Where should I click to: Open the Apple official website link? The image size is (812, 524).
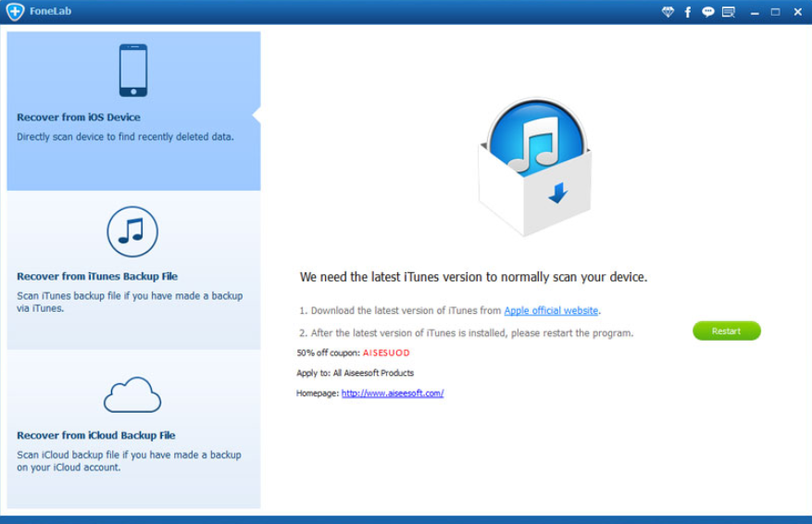(551, 311)
